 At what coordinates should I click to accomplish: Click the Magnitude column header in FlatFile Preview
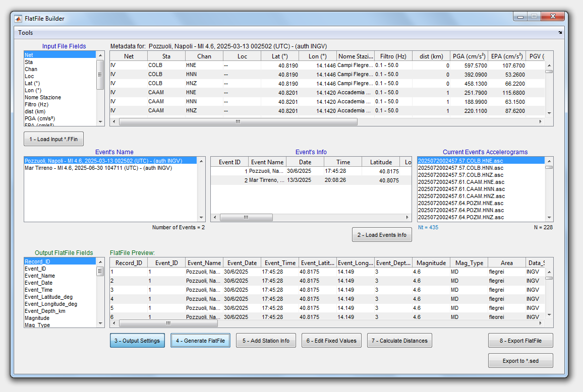tap(431, 263)
